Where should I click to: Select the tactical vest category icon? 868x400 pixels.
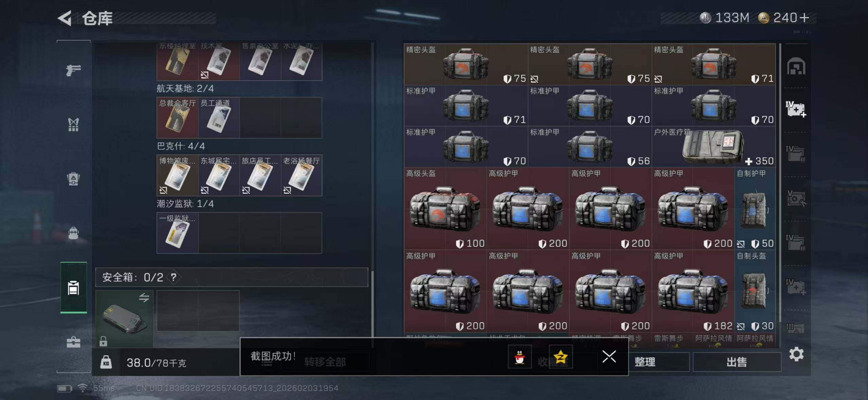(73, 125)
